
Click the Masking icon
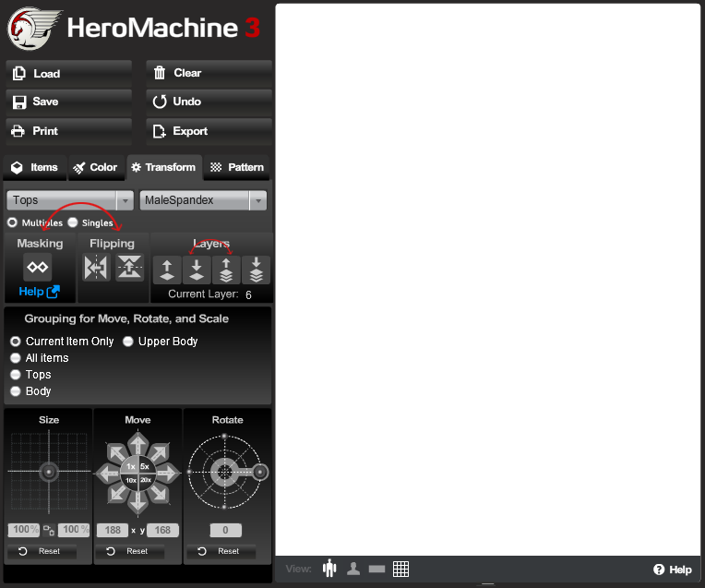(37, 268)
